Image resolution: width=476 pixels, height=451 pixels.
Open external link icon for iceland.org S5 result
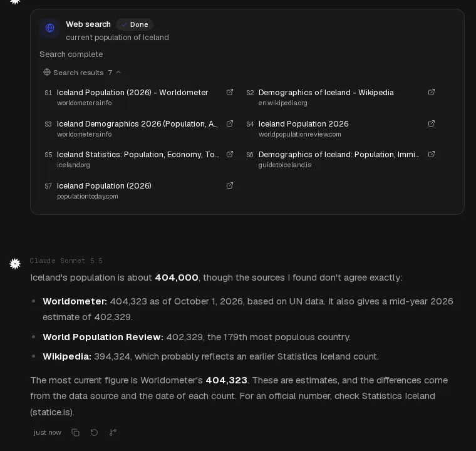point(230,154)
